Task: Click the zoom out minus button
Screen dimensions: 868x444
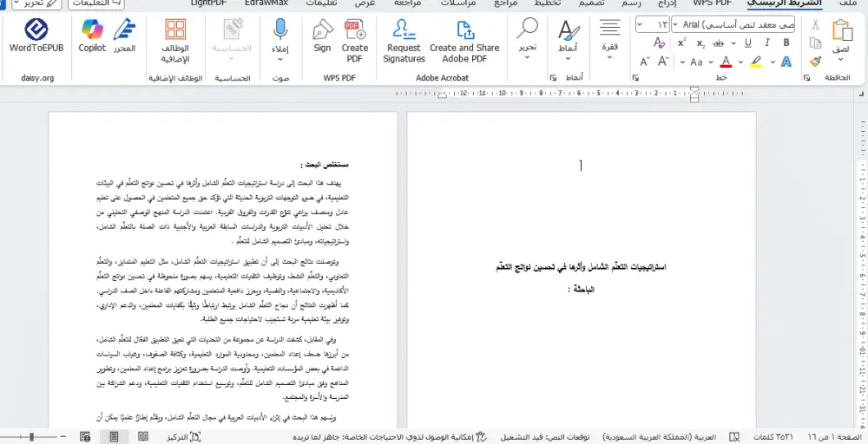Action: coord(63,437)
